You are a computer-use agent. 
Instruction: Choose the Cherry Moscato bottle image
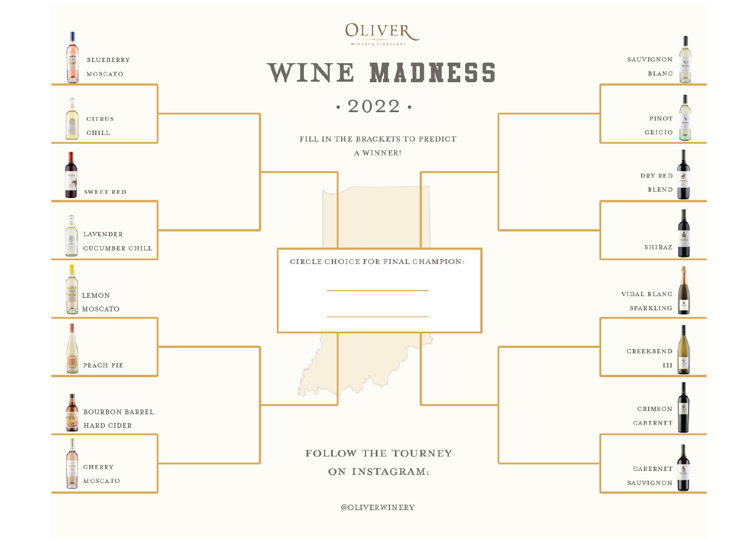[x=72, y=464]
